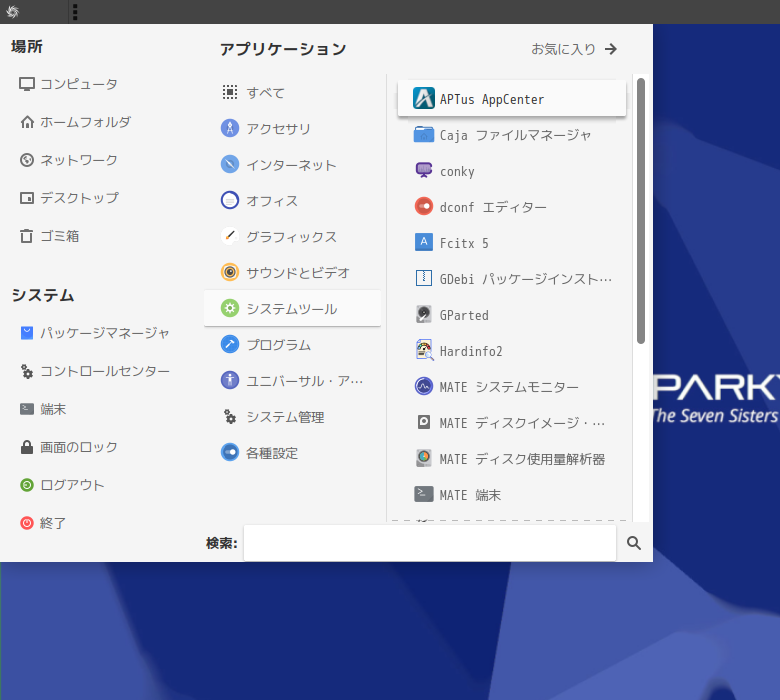Screen dimensions: 780x700
Task: Click the Hardinfo2 label text
Action: point(471,351)
